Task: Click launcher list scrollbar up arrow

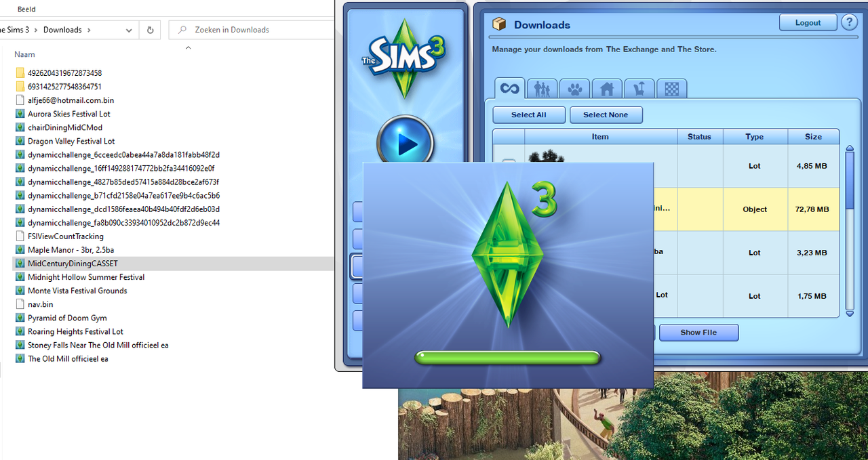Action: (850, 149)
